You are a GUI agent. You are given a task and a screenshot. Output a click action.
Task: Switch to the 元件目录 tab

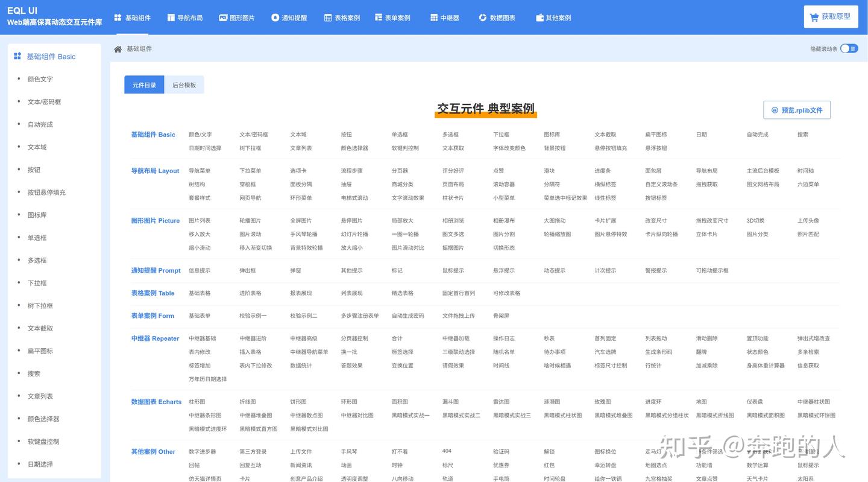[144, 84]
